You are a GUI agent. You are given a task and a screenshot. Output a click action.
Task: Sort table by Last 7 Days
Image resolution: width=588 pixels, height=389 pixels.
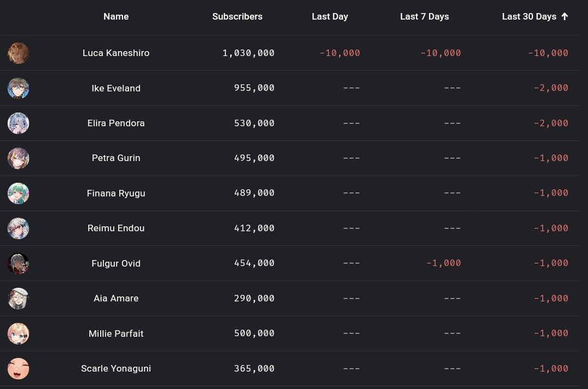point(425,16)
